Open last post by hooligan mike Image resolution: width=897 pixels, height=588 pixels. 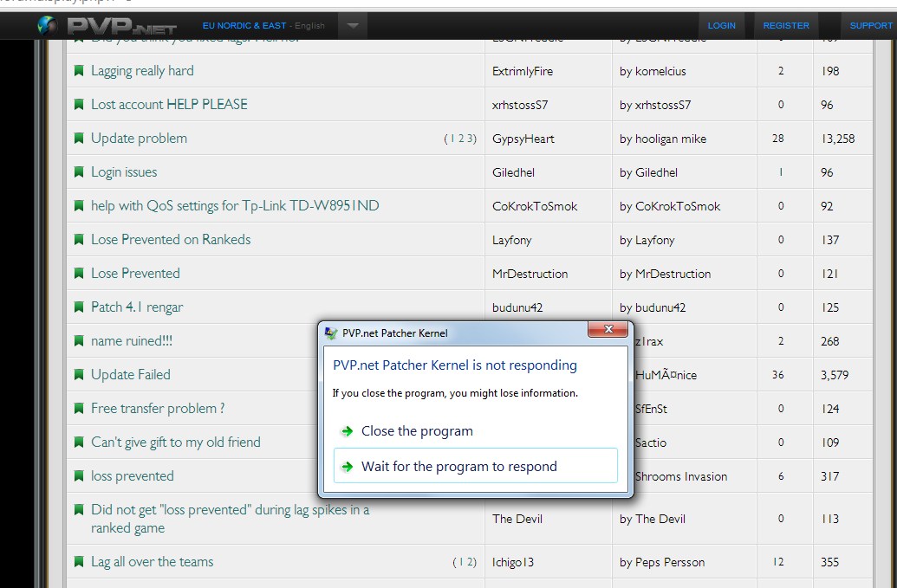click(663, 139)
